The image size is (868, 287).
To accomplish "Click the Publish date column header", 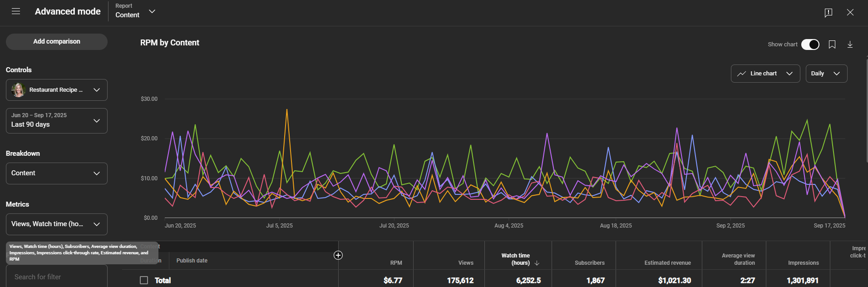I will [192, 261].
